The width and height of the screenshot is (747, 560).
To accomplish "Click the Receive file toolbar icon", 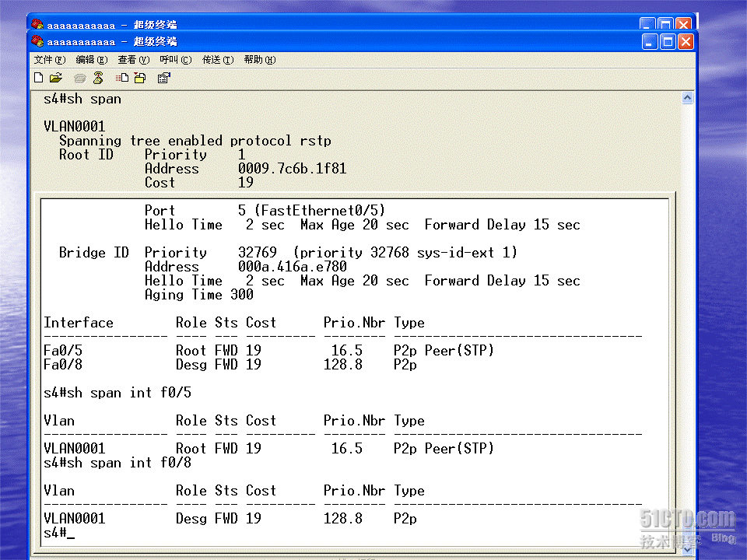I will click(140, 78).
